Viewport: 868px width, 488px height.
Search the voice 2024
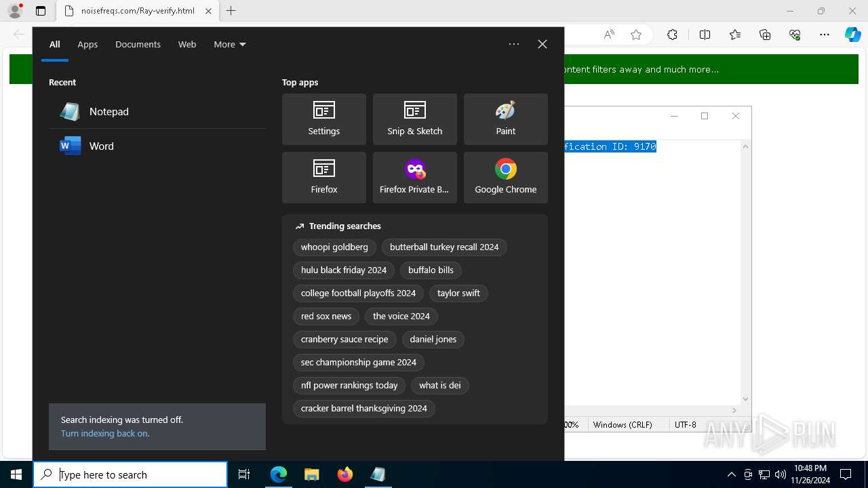pyautogui.click(x=401, y=317)
